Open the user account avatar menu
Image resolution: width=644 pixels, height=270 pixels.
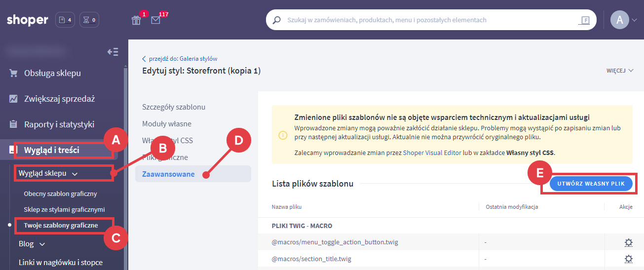(620, 20)
